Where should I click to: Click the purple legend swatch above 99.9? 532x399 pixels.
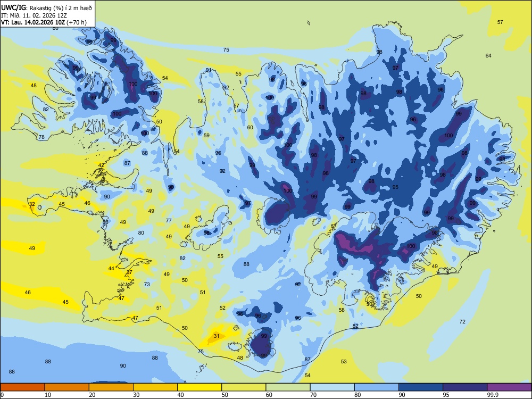509,387
